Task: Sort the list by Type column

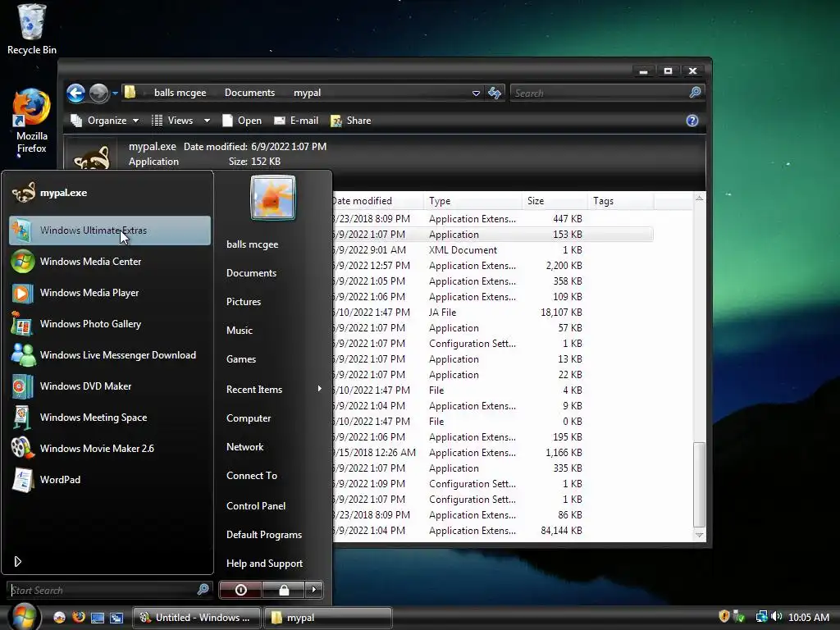Action: 472,201
